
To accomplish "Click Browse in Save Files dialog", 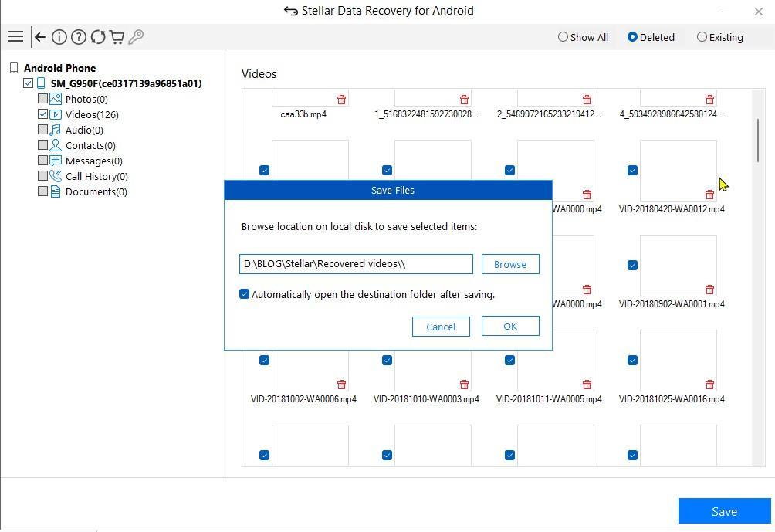I will (x=510, y=264).
